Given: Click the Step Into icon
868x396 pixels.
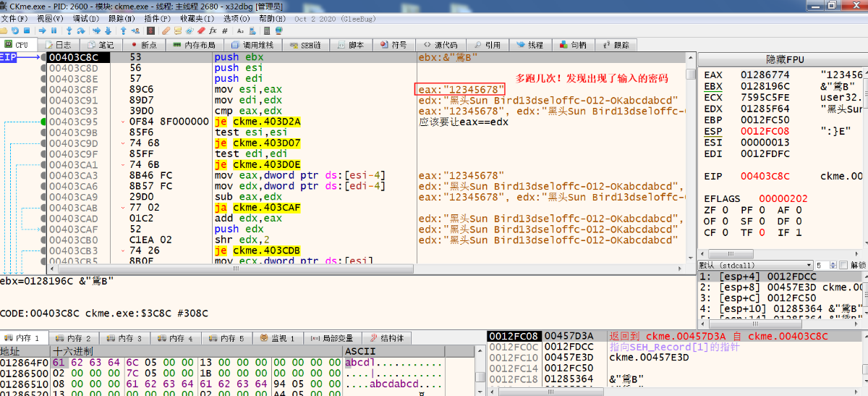Looking at the screenshot, I should coord(69,30).
